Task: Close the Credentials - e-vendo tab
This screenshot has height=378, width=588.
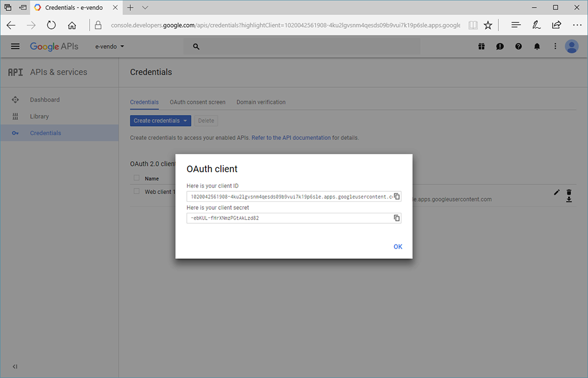Action: click(115, 8)
